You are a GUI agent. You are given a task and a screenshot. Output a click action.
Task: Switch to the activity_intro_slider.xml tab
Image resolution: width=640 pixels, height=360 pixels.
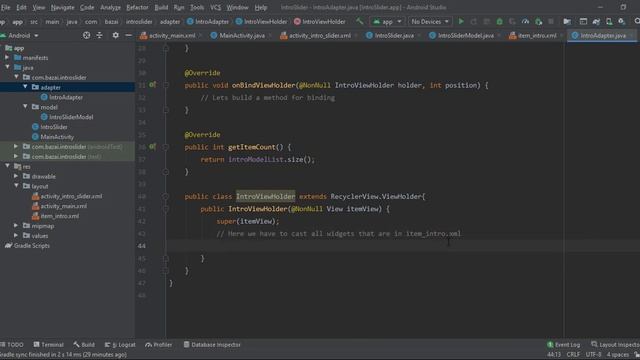320,36
